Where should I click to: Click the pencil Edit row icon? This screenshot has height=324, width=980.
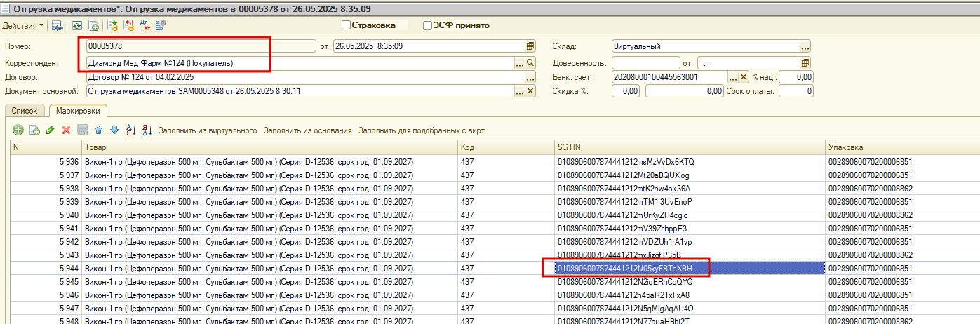point(50,130)
